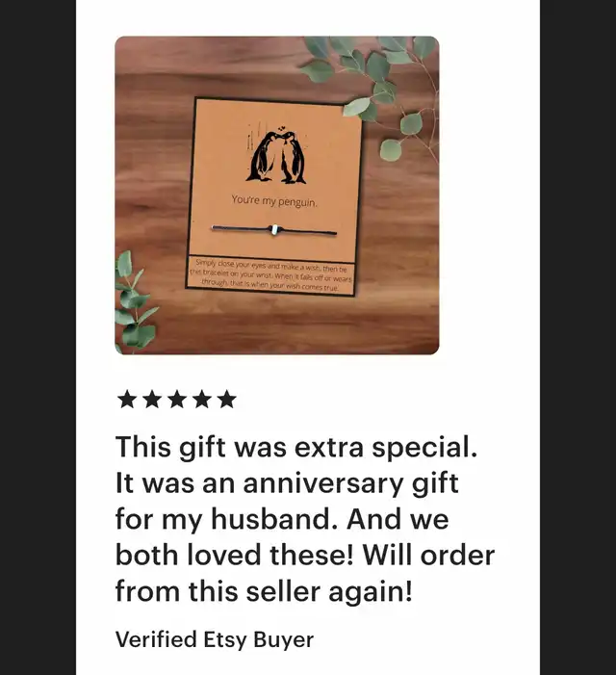Click the "Verified Etsy Buyer" label
Image resolution: width=616 pixels, height=675 pixels.
(x=215, y=639)
